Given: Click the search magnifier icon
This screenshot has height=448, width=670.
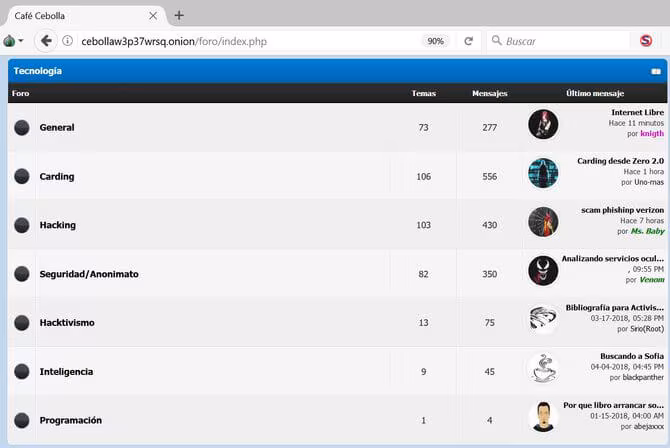Looking at the screenshot, I should click(x=497, y=41).
